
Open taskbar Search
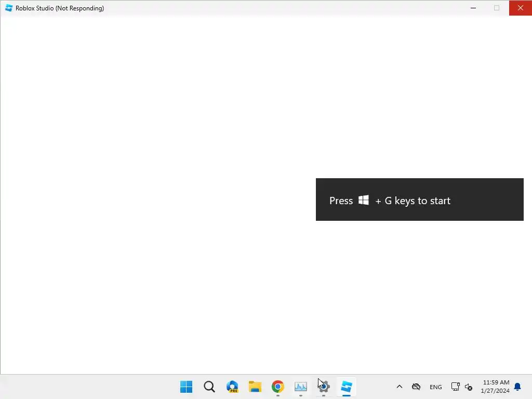pyautogui.click(x=209, y=387)
